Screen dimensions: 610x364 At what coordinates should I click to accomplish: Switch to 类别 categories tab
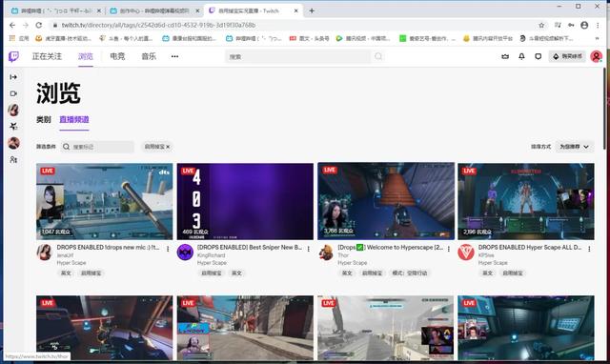(x=44, y=120)
